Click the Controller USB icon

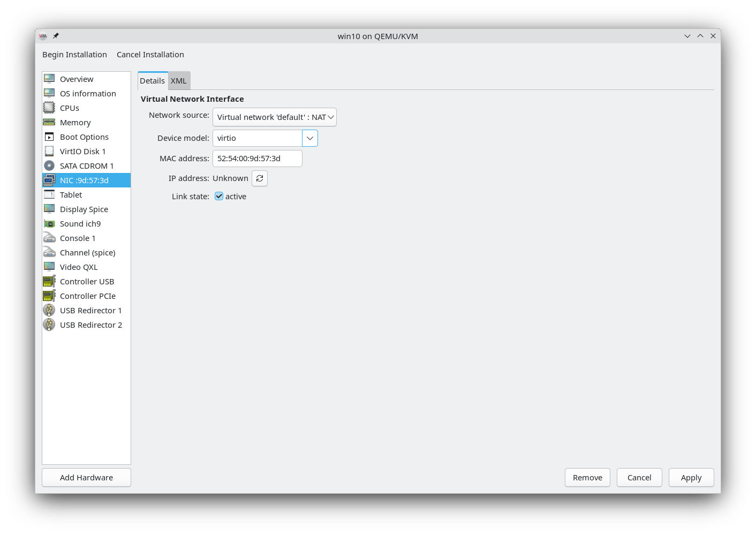tap(49, 282)
